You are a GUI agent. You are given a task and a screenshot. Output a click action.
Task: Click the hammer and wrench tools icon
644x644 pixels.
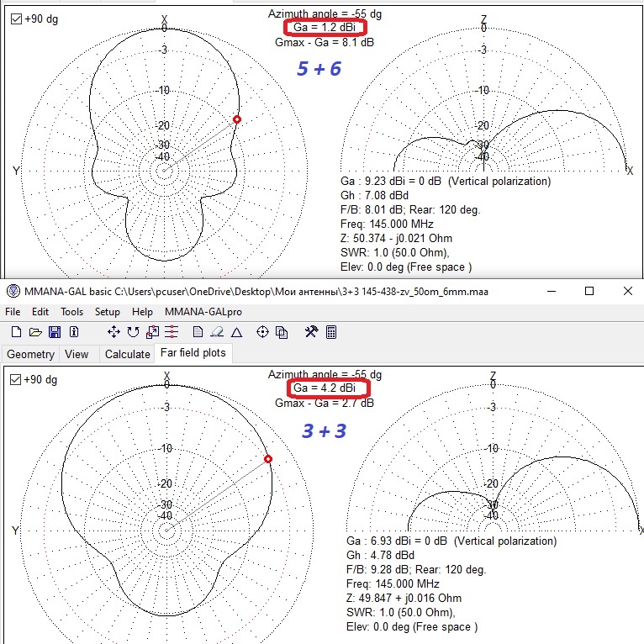311,333
